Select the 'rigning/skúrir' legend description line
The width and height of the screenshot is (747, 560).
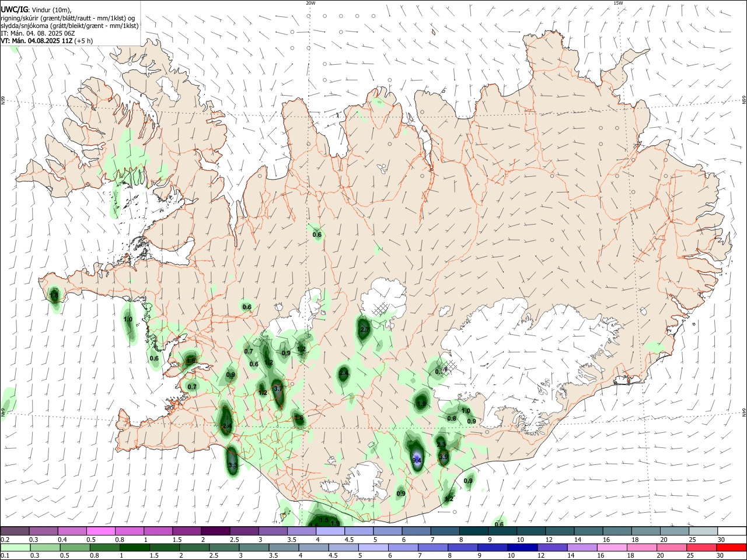point(68,18)
